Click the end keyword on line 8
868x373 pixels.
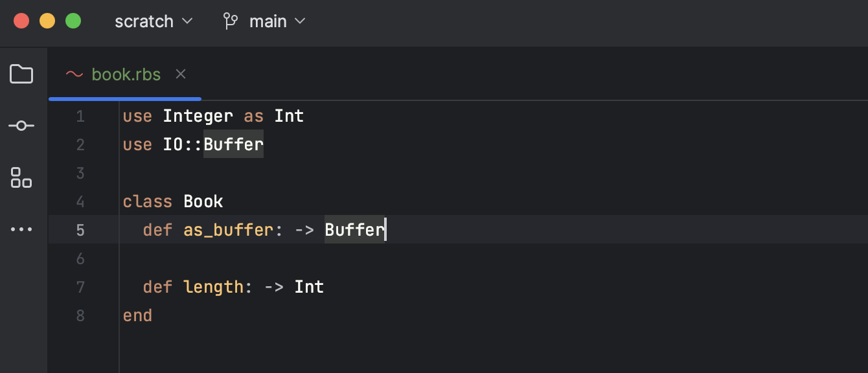137,315
